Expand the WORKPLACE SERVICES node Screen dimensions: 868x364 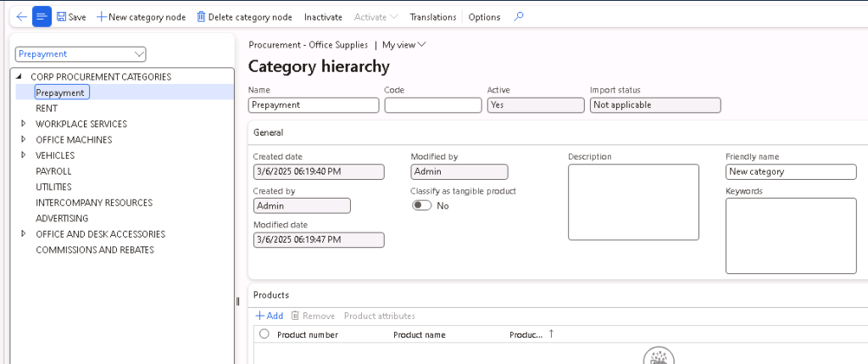24,124
